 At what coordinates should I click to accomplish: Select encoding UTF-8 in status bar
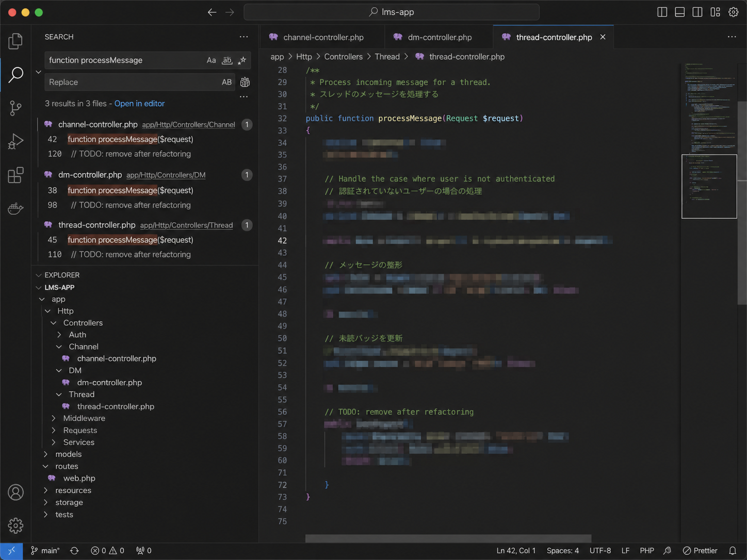click(x=600, y=551)
